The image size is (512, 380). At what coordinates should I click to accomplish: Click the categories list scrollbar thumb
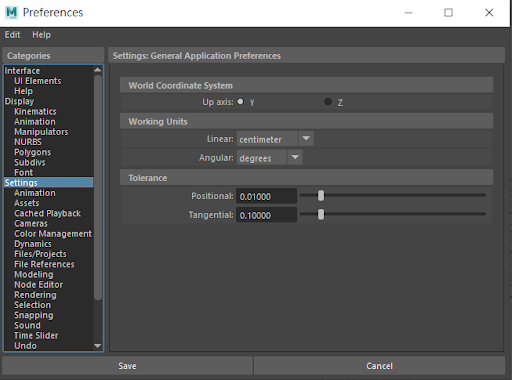(x=98, y=188)
